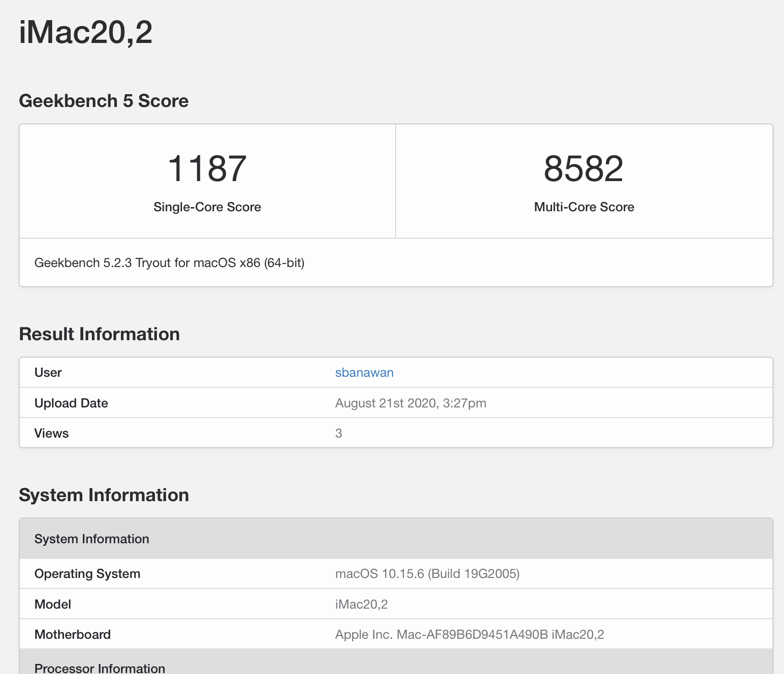Open the sbanawan user profile link
Screen dimensions: 784x674
(x=364, y=373)
